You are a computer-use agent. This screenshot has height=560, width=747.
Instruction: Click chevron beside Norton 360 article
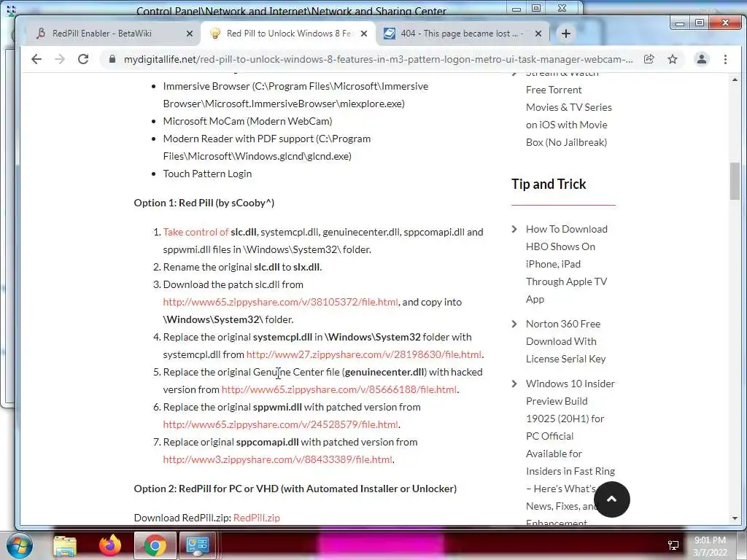[514, 324]
